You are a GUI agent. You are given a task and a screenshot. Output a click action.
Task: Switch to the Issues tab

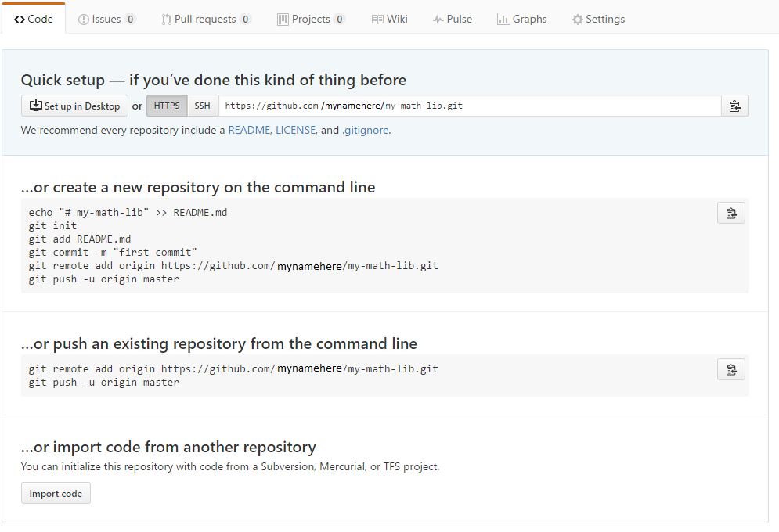coord(106,19)
